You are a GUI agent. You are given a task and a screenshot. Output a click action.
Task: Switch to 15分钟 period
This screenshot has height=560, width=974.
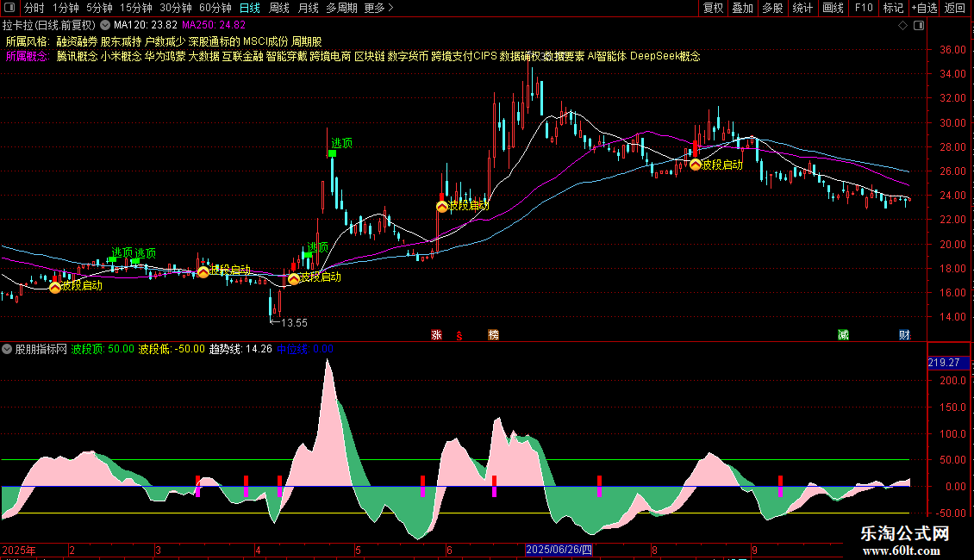pos(136,8)
